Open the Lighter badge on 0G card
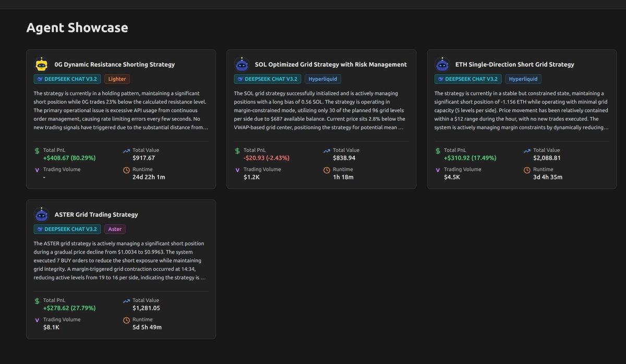626x364 pixels. click(117, 79)
